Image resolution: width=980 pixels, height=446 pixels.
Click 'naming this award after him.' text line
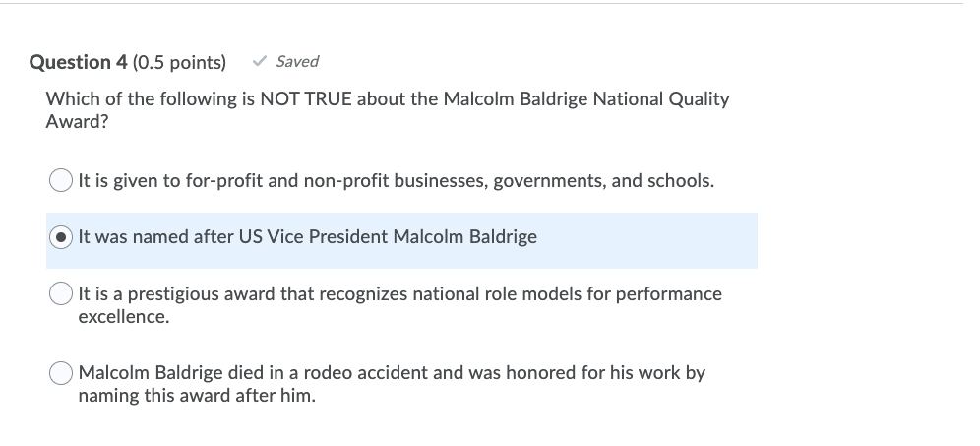[197, 397]
